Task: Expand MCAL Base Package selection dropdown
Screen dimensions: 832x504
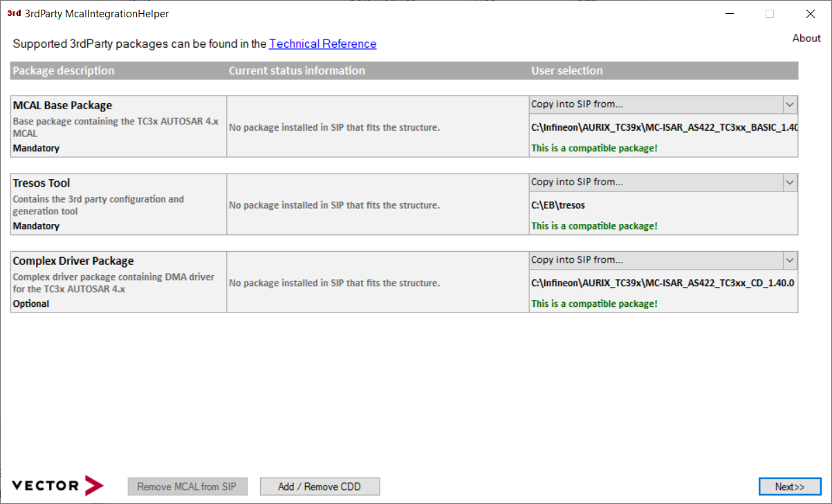Action: point(789,104)
